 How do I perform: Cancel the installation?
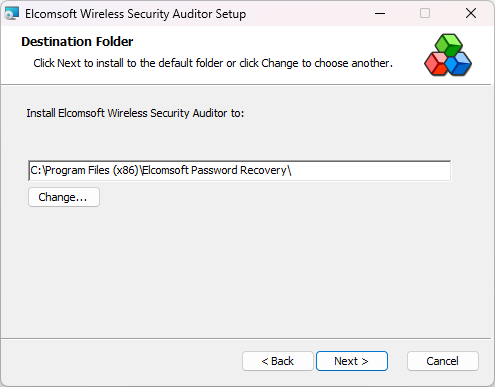point(443,361)
